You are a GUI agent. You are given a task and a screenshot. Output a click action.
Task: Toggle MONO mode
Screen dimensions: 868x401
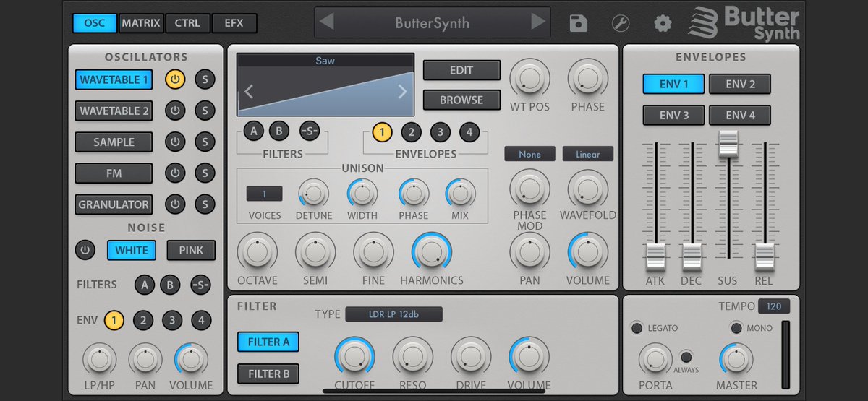[736, 328]
